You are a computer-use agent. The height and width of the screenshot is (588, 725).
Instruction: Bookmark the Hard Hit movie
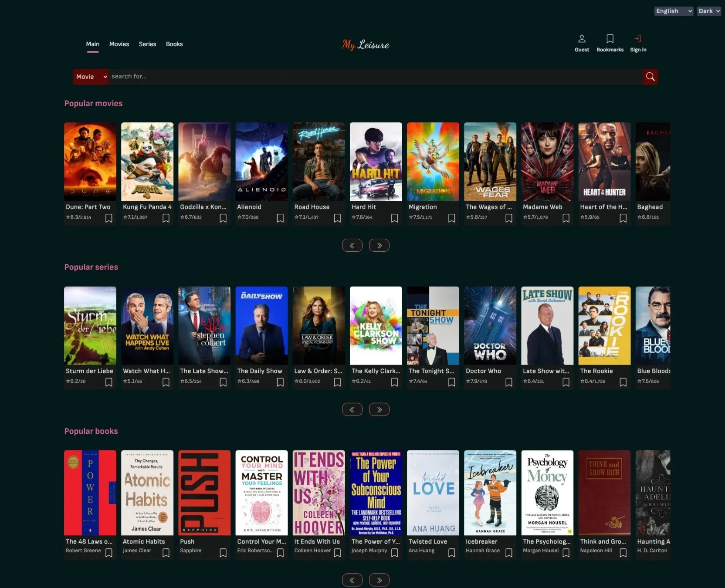pyautogui.click(x=394, y=218)
